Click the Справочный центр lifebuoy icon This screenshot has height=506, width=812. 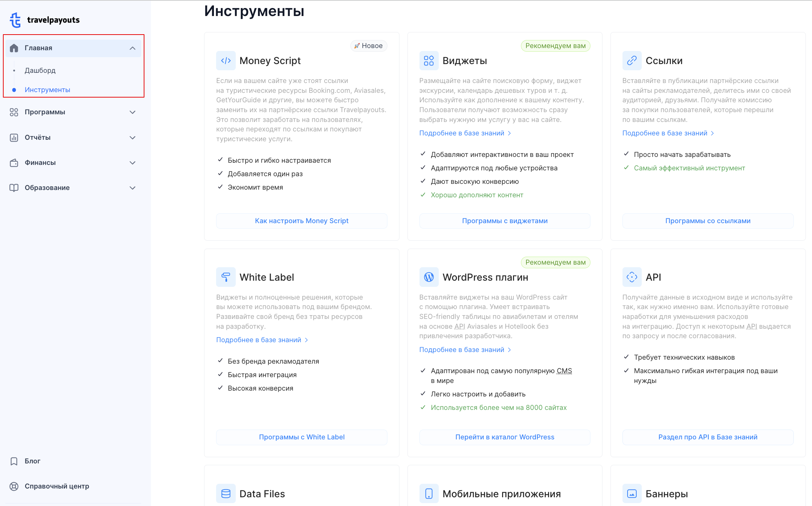[x=14, y=486]
